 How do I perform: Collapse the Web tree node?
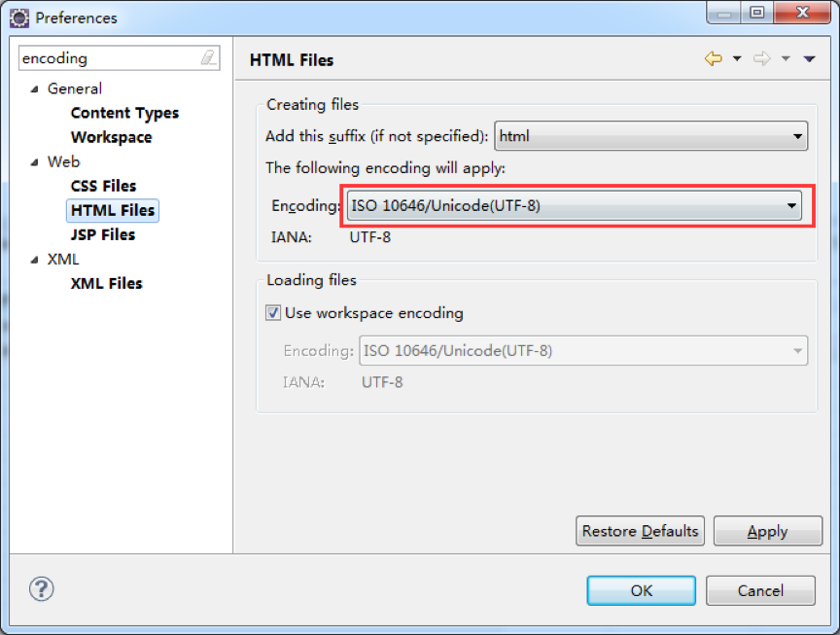[35, 162]
